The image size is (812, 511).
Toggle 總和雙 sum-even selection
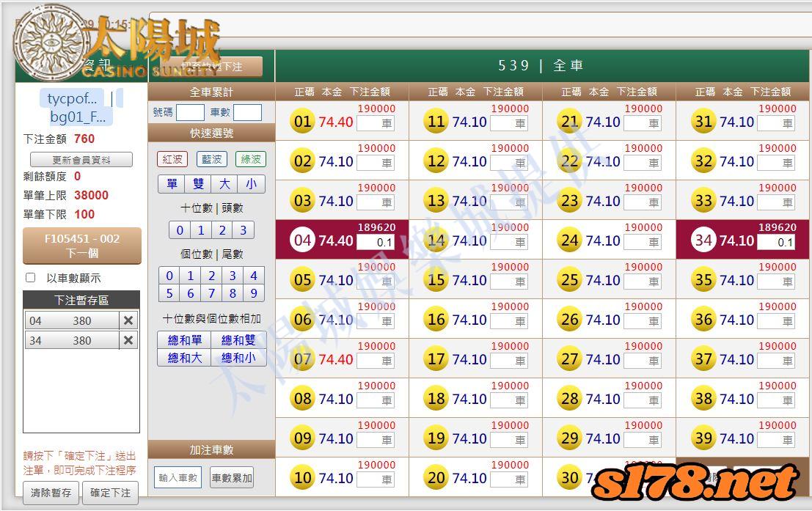(238, 340)
